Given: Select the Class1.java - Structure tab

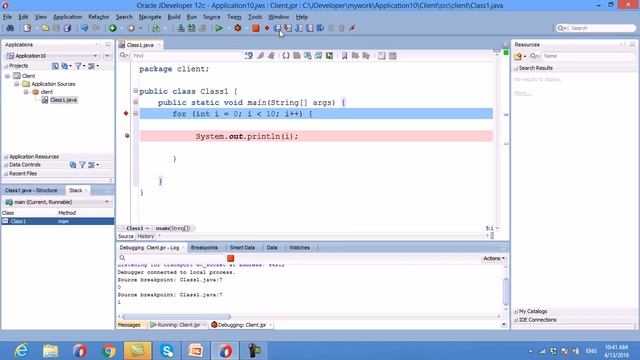Looking at the screenshot, I should (31, 191).
